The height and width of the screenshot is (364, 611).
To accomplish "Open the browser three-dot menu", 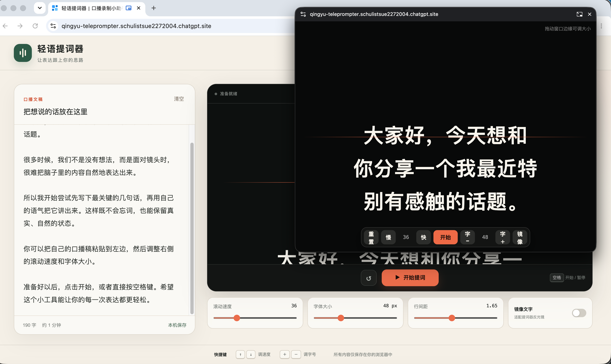I will [601, 26].
